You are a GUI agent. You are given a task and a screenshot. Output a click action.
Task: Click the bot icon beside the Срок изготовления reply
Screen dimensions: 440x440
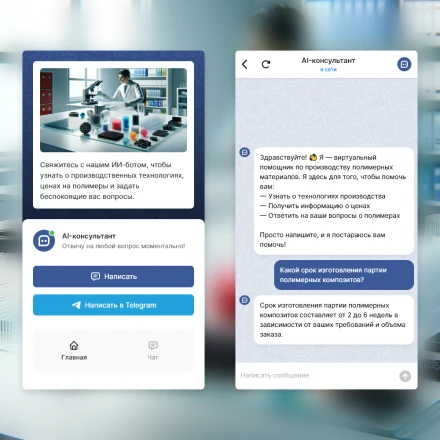tap(245, 300)
